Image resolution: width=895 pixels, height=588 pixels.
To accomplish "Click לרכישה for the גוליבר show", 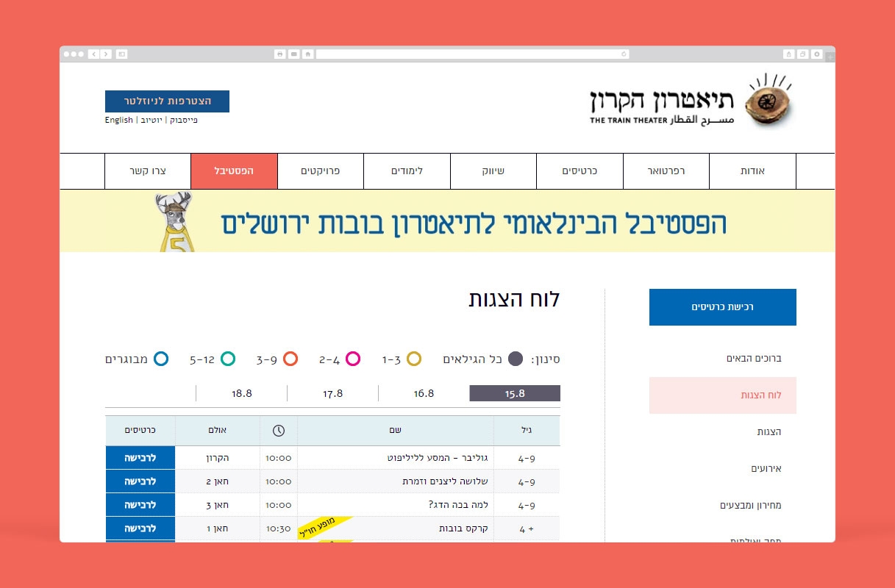I will pos(140,458).
